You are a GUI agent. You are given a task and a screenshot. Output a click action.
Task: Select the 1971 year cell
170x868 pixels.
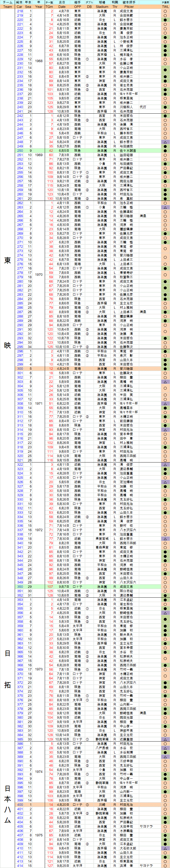click(39, 403)
